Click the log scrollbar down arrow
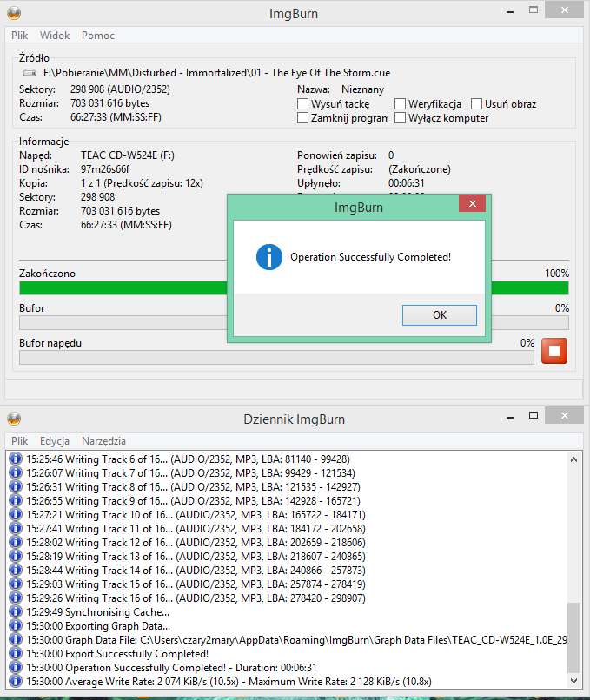Viewport: 590px width, 700px height. pyautogui.click(x=573, y=681)
